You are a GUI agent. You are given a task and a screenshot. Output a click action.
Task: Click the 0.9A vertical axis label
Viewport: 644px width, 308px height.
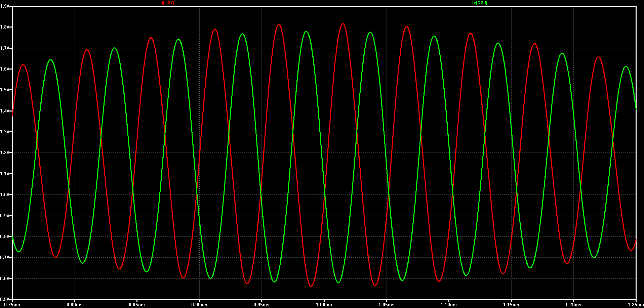click(x=5, y=216)
